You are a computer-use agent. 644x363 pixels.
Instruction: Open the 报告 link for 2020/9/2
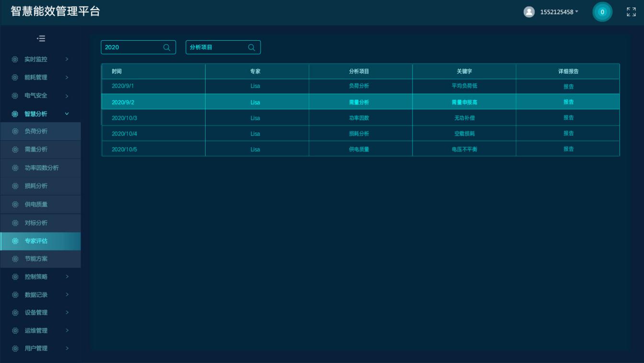[568, 102]
